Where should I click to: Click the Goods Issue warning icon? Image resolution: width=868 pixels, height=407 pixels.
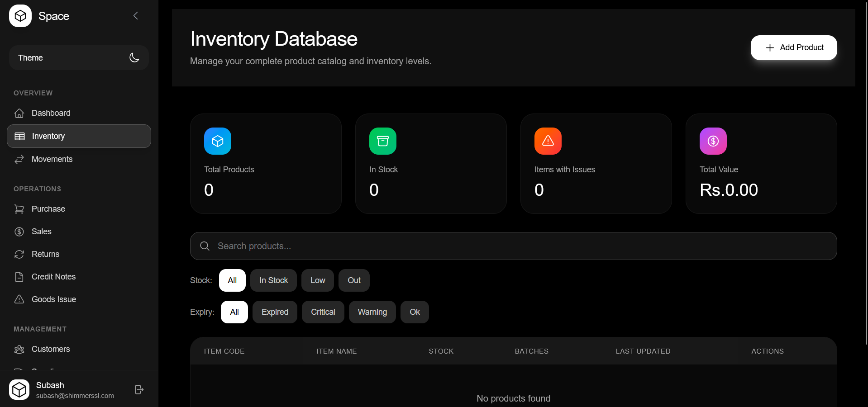pyautogui.click(x=19, y=299)
